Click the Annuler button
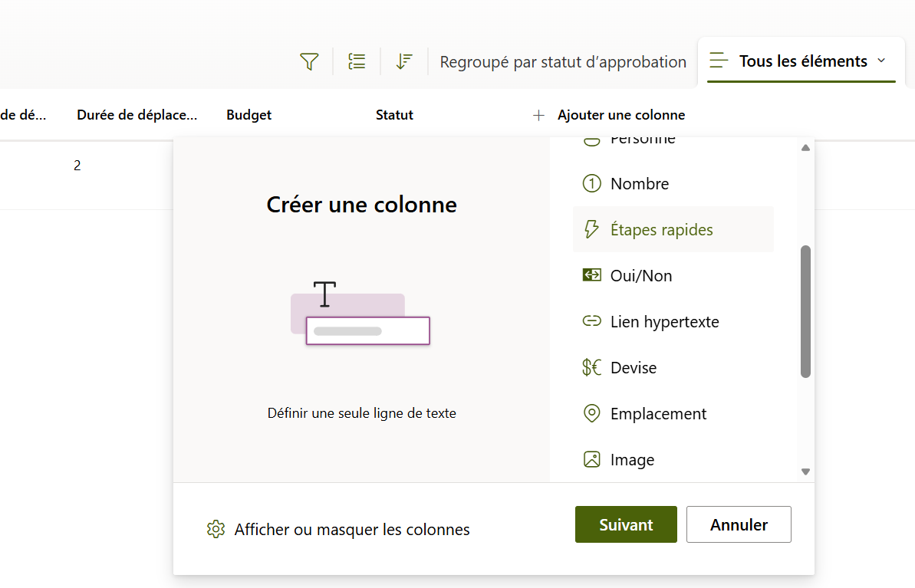Image resolution: width=915 pixels, height=588 pixels. [739, 525]
